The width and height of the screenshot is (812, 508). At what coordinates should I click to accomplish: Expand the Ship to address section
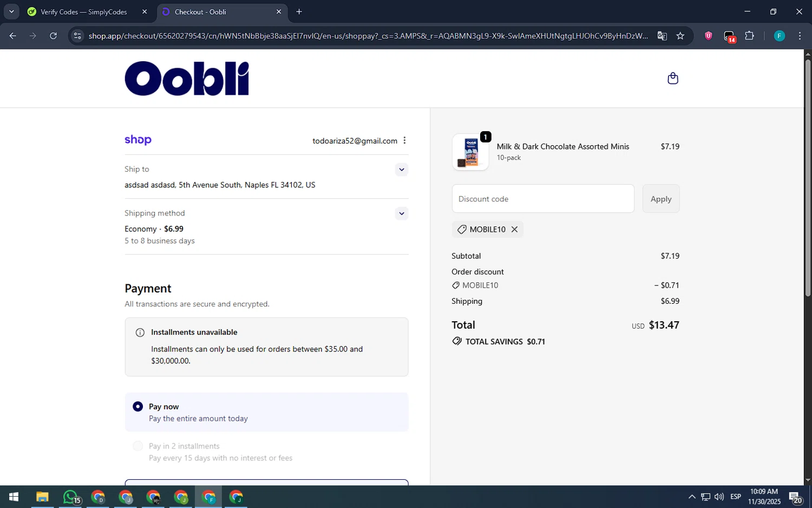(x=401, y=170)
